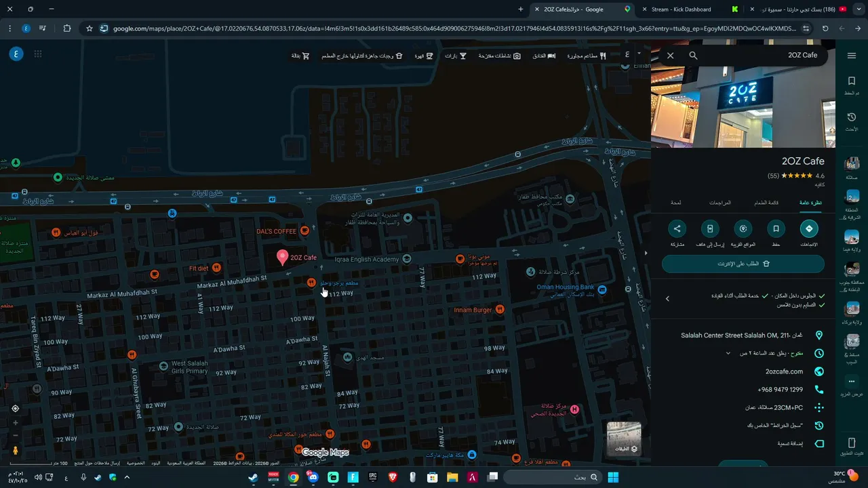Click the Salalah Center Street address
The image size is (868, 488).
pyautogui.click(x=743, y=335)
